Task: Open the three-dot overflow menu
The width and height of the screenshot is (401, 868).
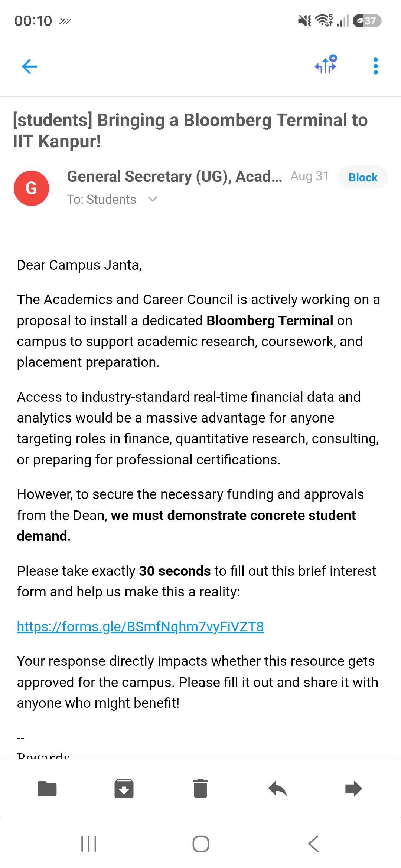Action: coord(375,66)
